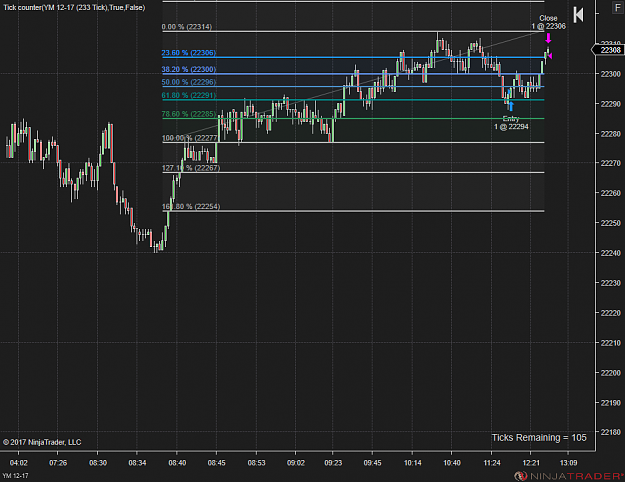Image resolution: width=625 pixels, height=482 pixels.
Task: Click the 10:14 time axis label
Action: coord(412,463)
